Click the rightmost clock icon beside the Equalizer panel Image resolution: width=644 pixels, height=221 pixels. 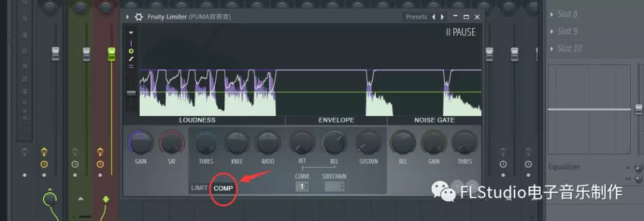point(528,164)
